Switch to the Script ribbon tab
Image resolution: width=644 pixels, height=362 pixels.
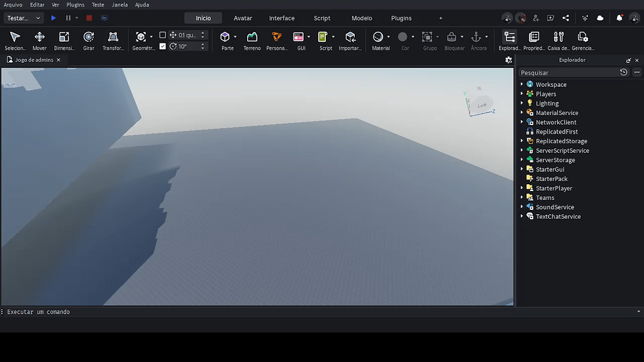(322, 18)
